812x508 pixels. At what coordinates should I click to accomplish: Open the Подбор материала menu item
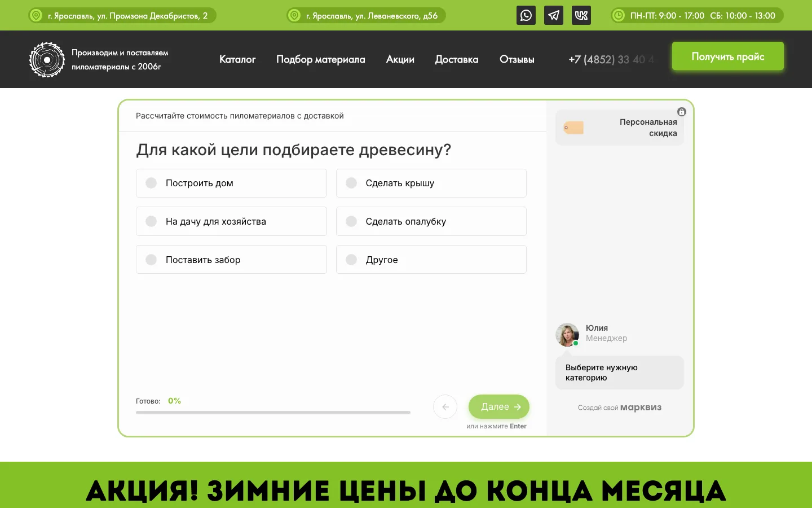(x=321, y=59)
